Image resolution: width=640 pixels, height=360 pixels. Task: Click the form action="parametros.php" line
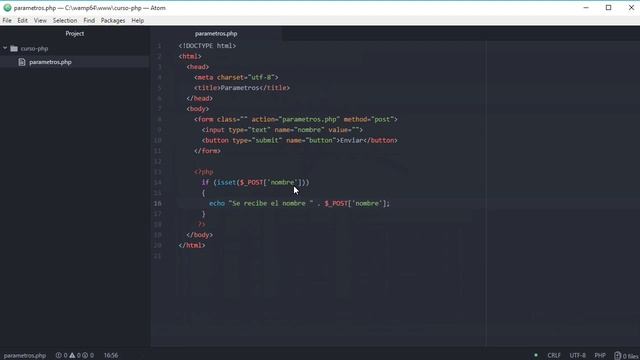pos(296,119)
